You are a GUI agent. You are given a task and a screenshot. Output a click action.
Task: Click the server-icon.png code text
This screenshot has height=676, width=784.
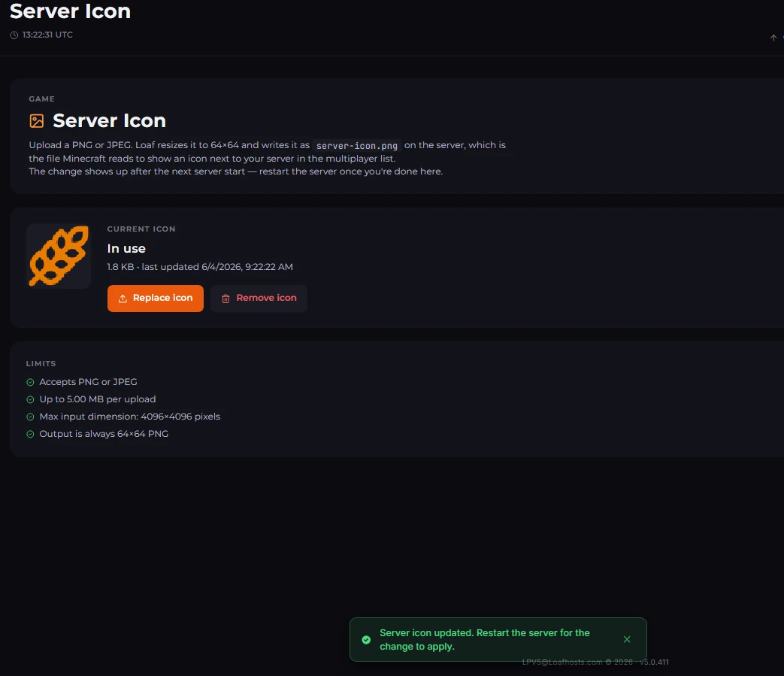pos(357,145)
